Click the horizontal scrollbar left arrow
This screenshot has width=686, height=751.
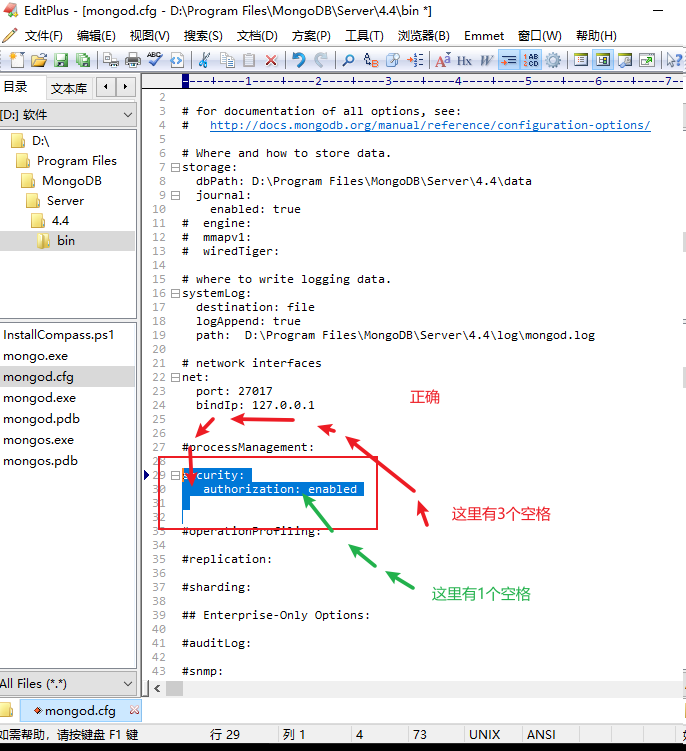pos(157,689)
